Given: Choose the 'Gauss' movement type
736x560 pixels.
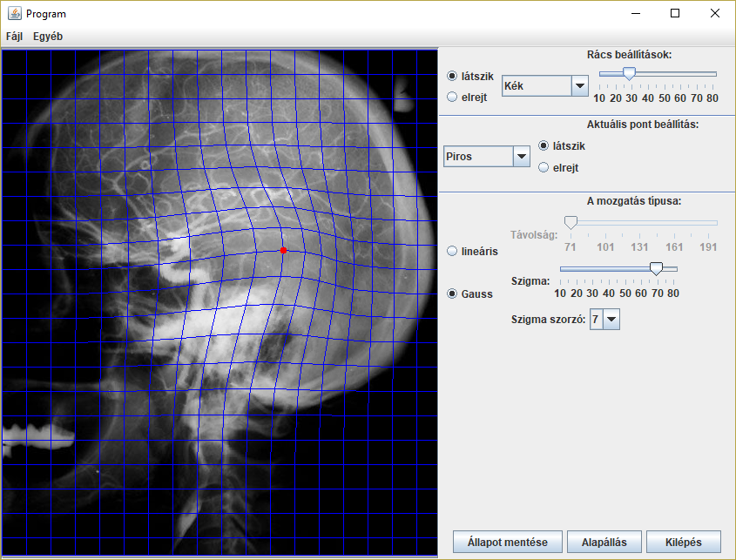Looking at the screenshot, I should (x=452, y=293).
